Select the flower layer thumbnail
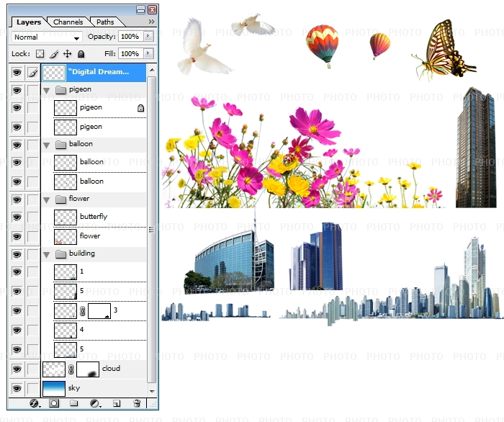Viewport: 504px width, 422px height. [66, 236]
